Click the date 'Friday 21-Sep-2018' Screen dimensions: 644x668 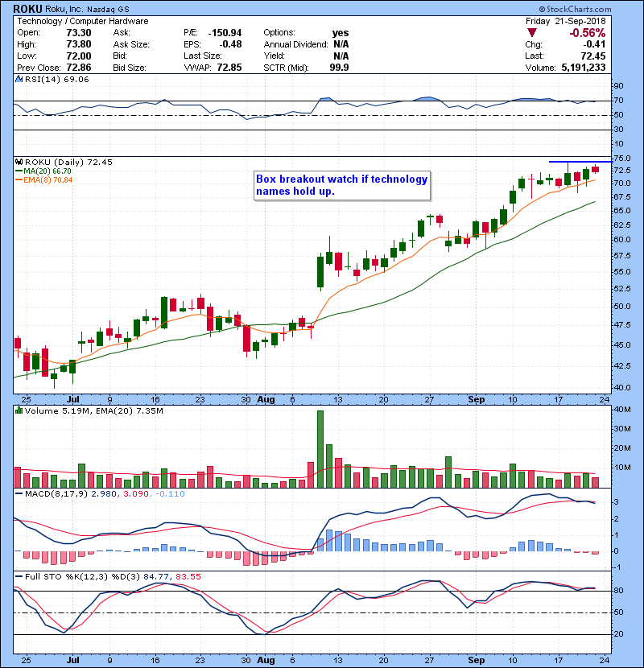pos(566,21)
